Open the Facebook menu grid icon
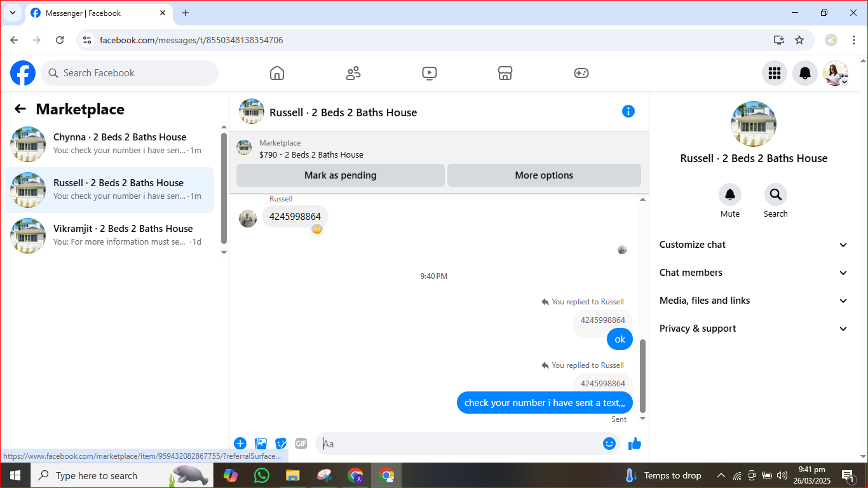Viewport: 868px width, 488px height. [775, 73]
